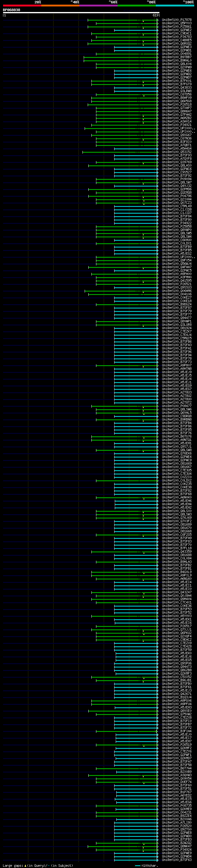Choose the UniRef100_Q8LK04 hit label
The image size is (197, 868).
pyautogui.click(x=177, y=64)
